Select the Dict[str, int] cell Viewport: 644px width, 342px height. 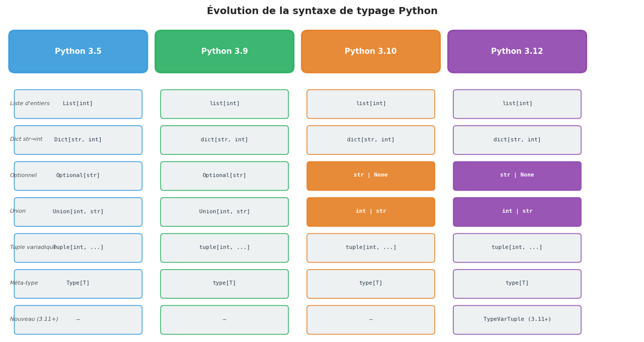(78, 140)
